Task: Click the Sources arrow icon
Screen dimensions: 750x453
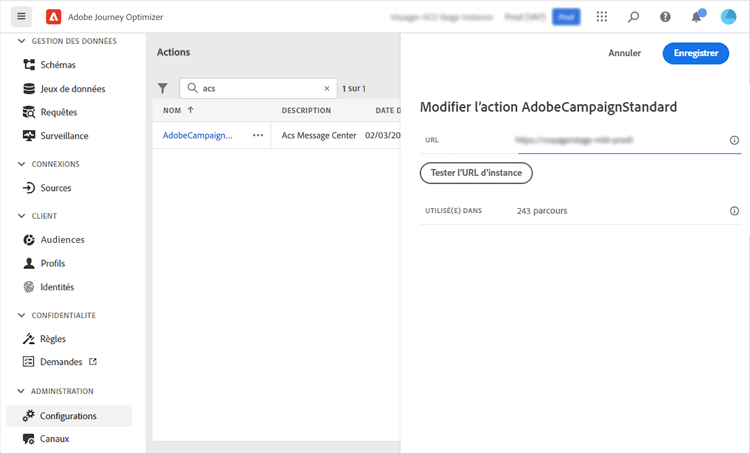Action: click(x=29, y=188)
